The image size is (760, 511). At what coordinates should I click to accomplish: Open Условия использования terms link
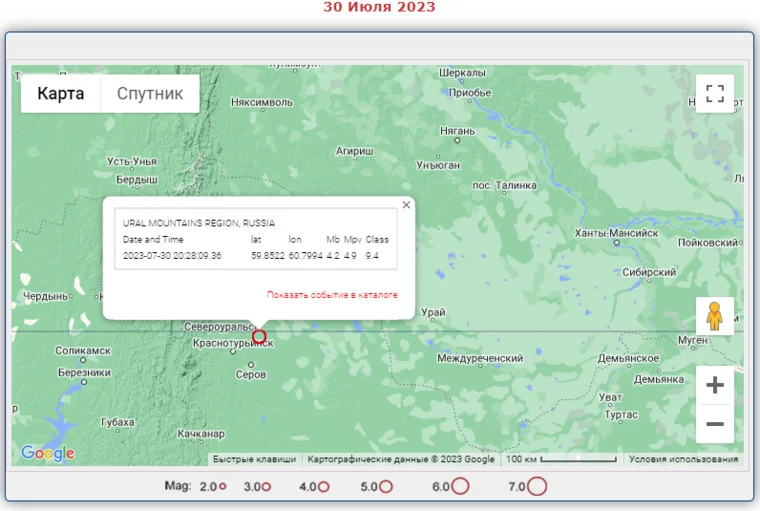tap(683, 460)
